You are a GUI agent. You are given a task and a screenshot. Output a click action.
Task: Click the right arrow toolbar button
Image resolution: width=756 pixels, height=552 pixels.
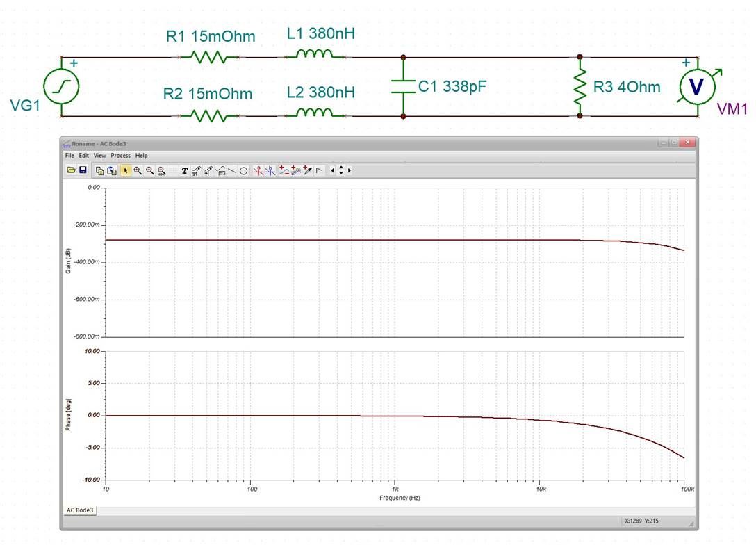pyautogui.click(x=350, y=170)
